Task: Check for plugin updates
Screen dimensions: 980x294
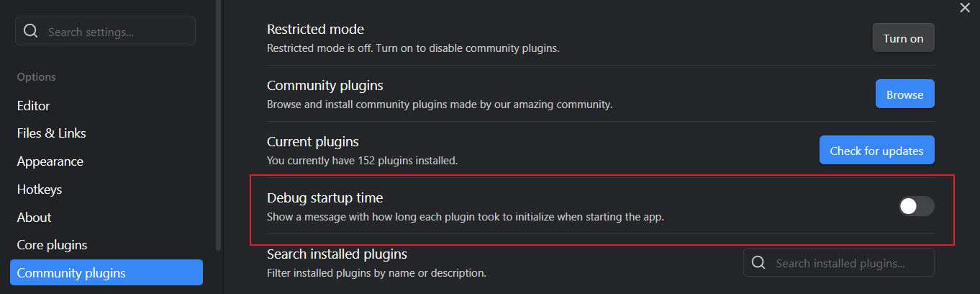Action: click(876, 151)
